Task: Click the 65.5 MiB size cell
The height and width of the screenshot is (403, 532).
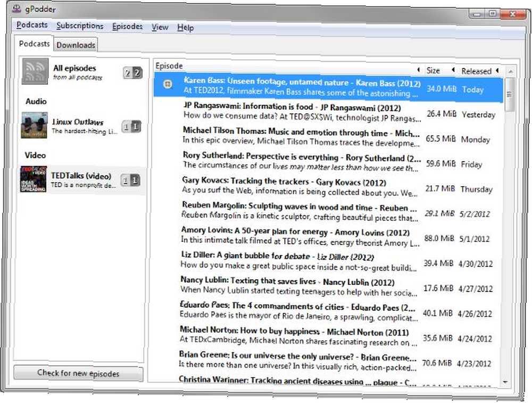Action: (440, 139)
